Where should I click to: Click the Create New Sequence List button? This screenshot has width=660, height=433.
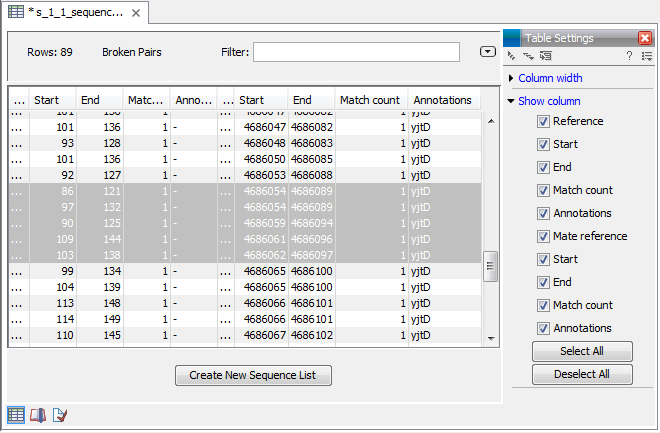(253, 376)
